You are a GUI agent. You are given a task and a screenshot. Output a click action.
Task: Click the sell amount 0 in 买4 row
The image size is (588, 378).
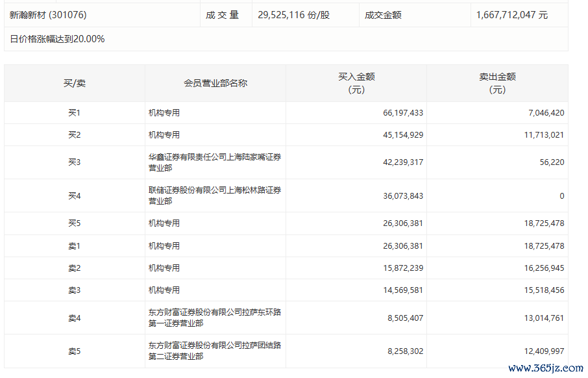[562, 195]
